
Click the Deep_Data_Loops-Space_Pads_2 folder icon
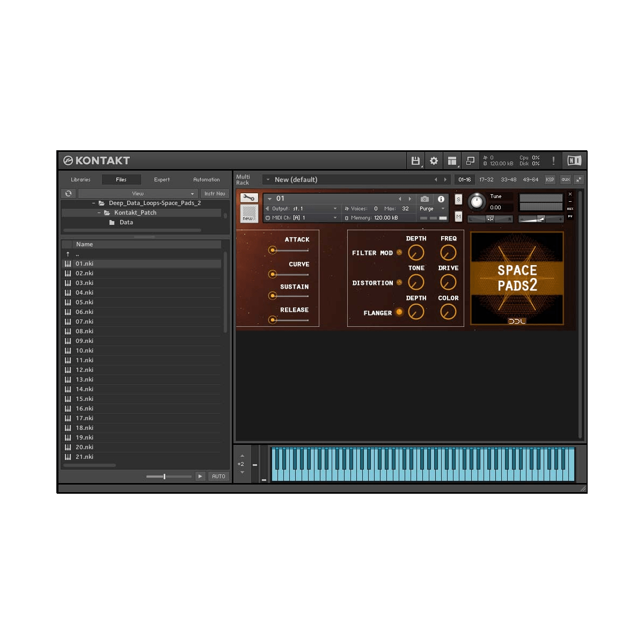pyautogui.click(x=101, y=203)
